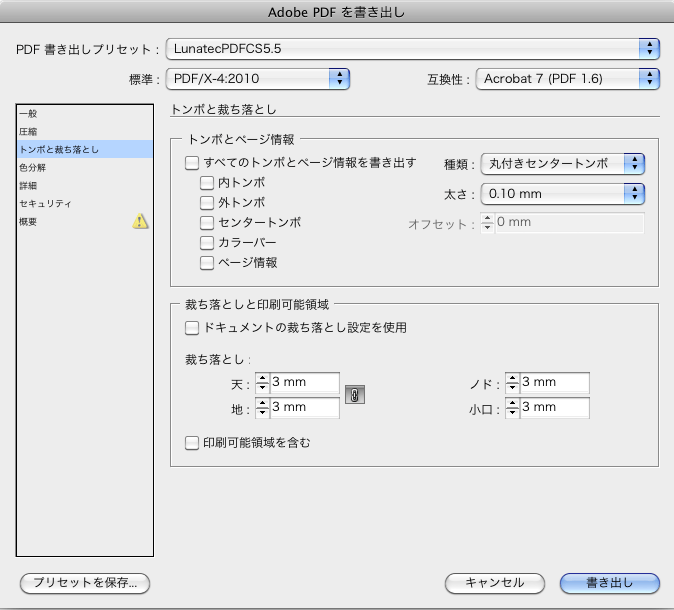Check the センタートンボ checkbox
Screen dimensions: 674x610
[x=207, y=223]
